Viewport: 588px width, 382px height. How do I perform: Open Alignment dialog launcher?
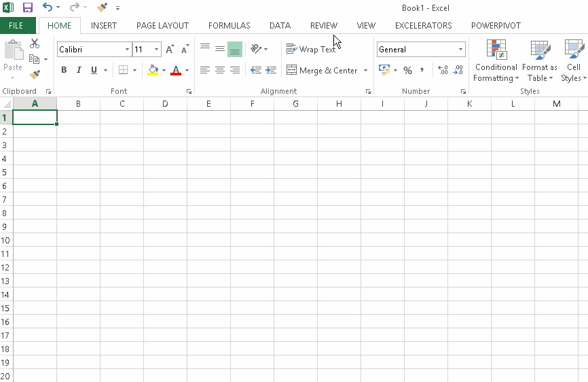coord(368,91)
